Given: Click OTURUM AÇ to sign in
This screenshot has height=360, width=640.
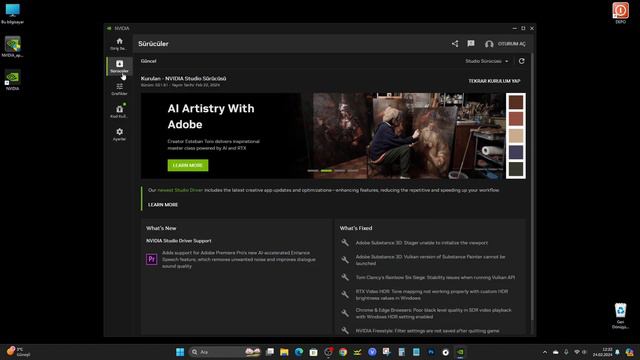Looking at the screenshot, I should coord(511,44).
